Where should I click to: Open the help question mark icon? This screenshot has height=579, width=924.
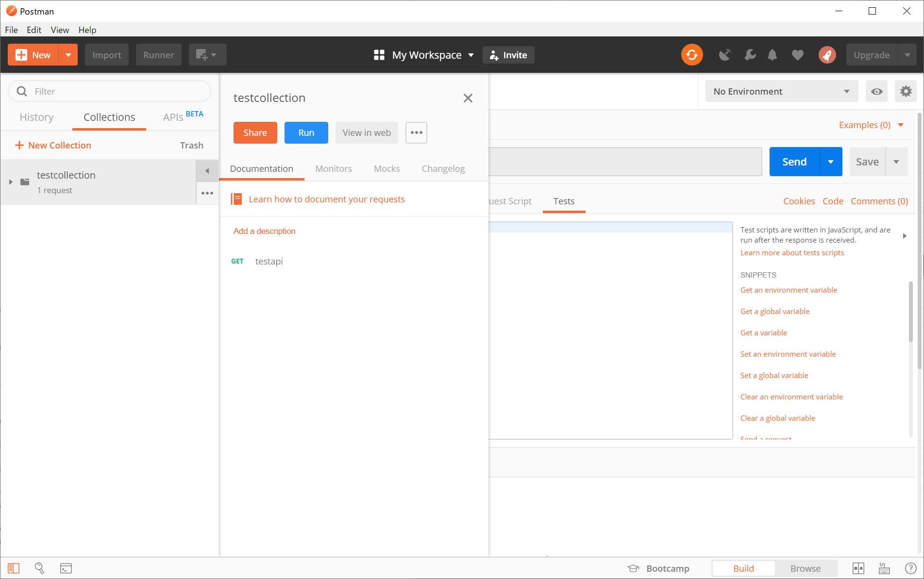point(910,568)
